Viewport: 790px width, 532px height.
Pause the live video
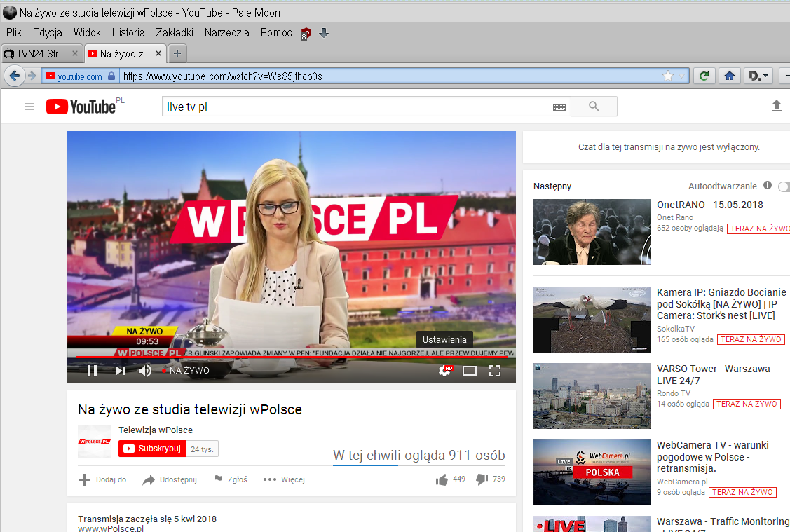[x=93, y=371]
